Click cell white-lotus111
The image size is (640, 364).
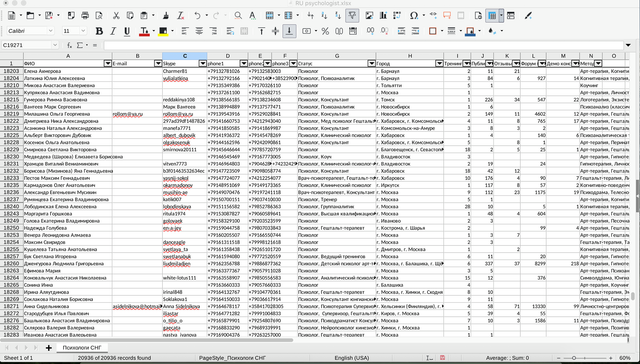pyautogui.click(x=184, y=278)
